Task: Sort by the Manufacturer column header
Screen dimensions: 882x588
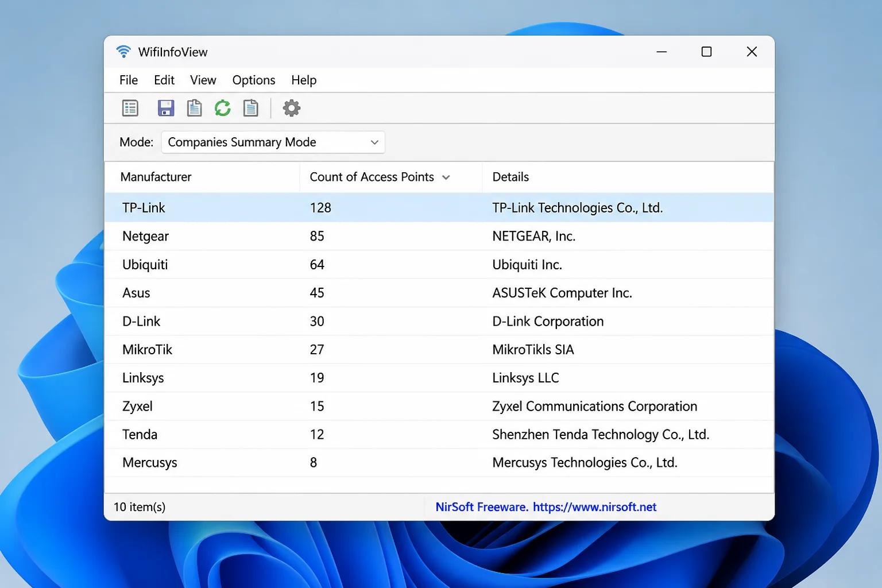Action: tap(202, 177)
